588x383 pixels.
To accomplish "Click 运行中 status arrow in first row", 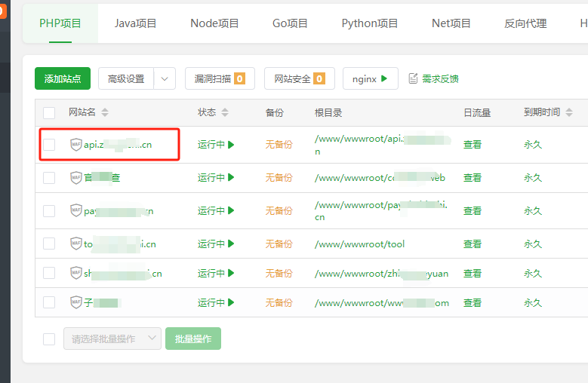I will coord(231,145).
